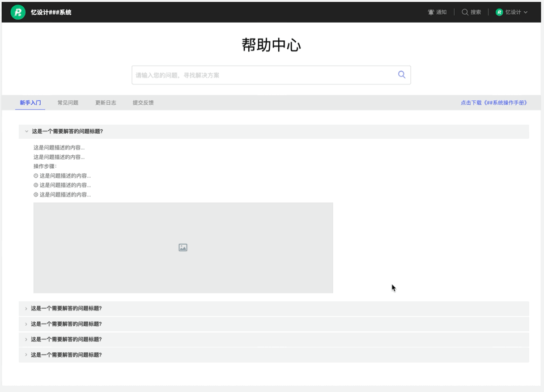Screen dimensions: 544x392
Task: Open the 更新日志 tab
Action: tap(105, 103)
